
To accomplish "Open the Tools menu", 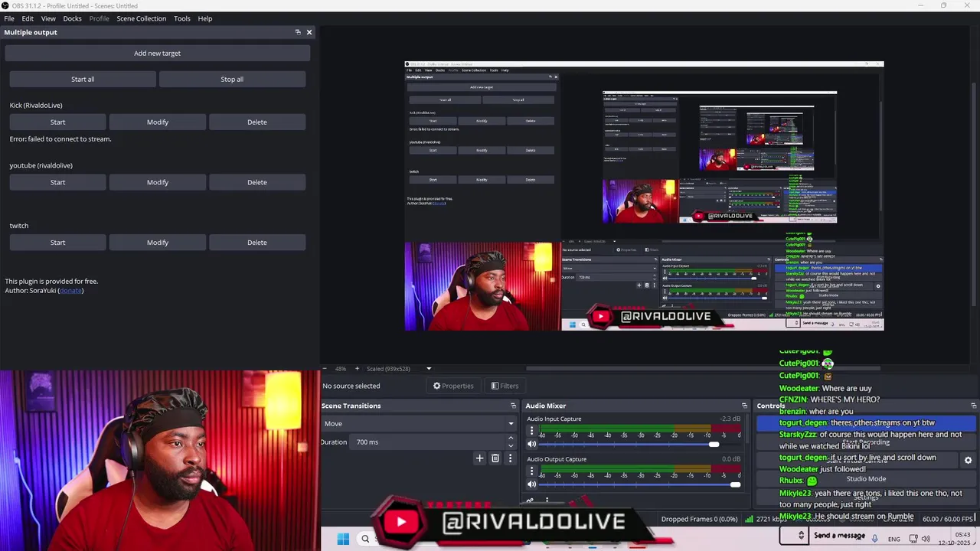I will click(x=181, y=18).
